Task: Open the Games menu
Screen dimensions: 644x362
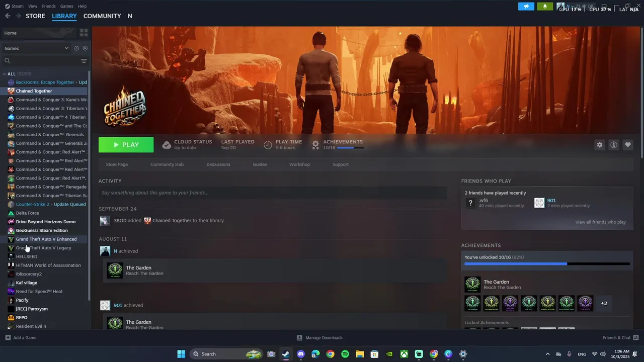Action: click(x=66, y=6)
